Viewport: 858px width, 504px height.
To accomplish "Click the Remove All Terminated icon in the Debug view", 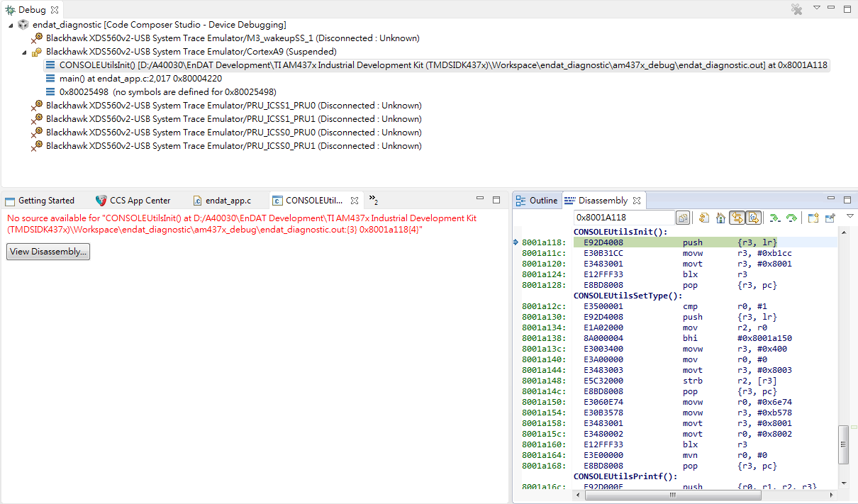I will (x=797, y=9).
